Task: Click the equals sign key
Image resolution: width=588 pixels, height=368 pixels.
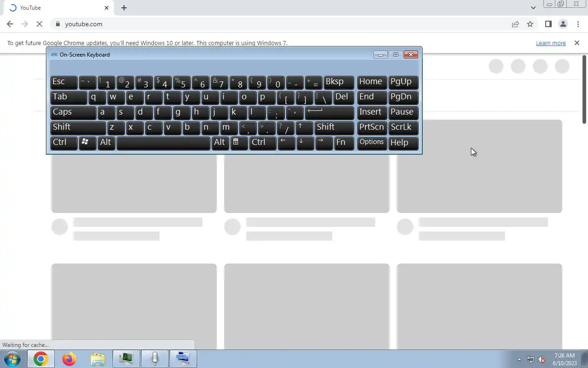Action: 313,82
